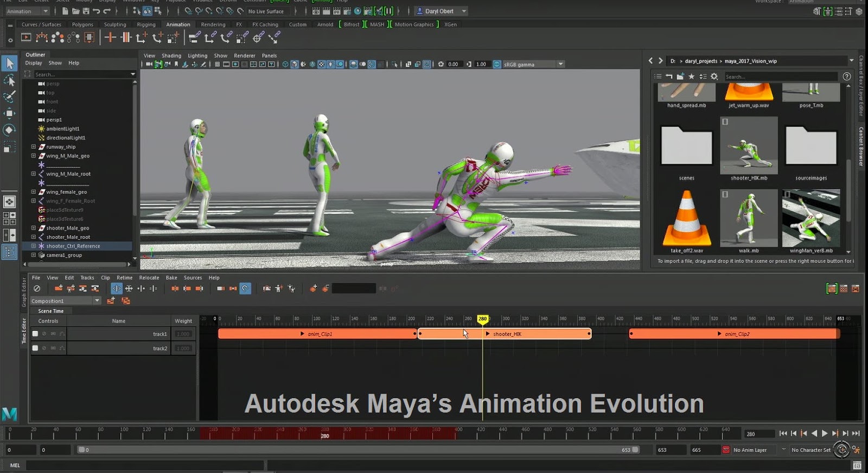Click the range slider bar ending at 653
The height and width of the screenshot is (473, 868).
coord(358,450)
